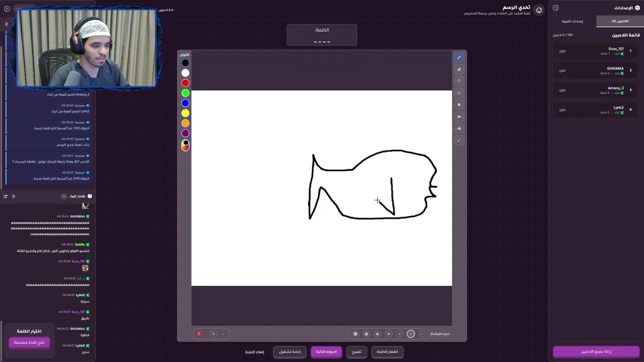The width and height of the screenshot is (644, 362).
Task: Pick the red color swatch
Action: (x=185, y=83)
